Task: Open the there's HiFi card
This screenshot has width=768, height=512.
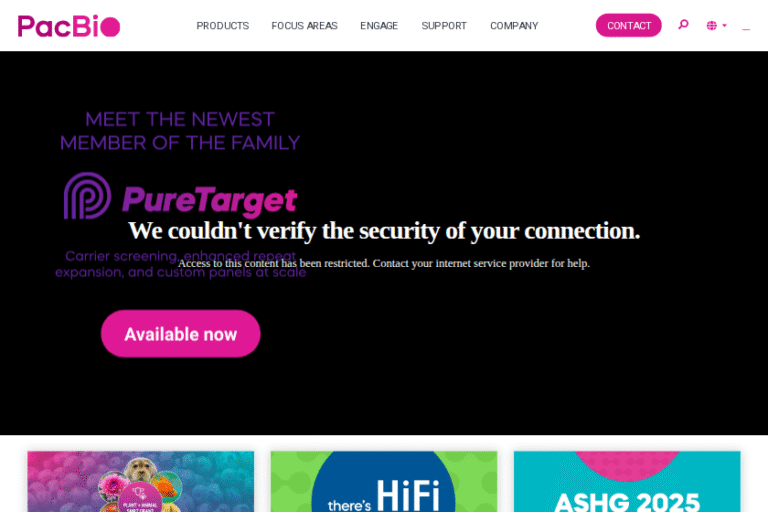Action: (x=384, y=482)
